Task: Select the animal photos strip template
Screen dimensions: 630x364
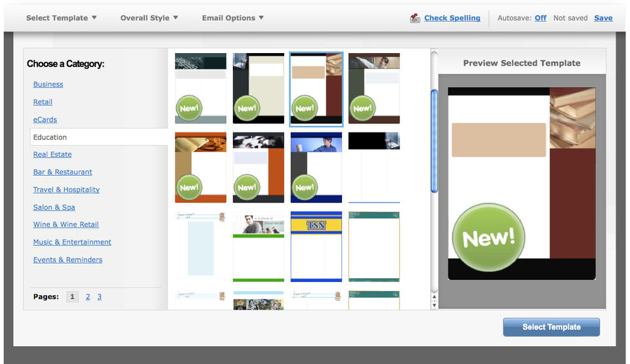Action: [259, 300]
